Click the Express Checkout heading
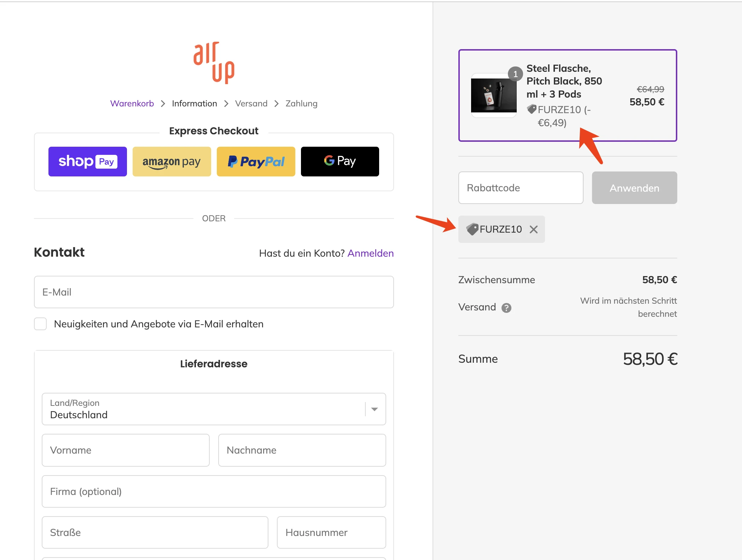 [x=214, y=131]
